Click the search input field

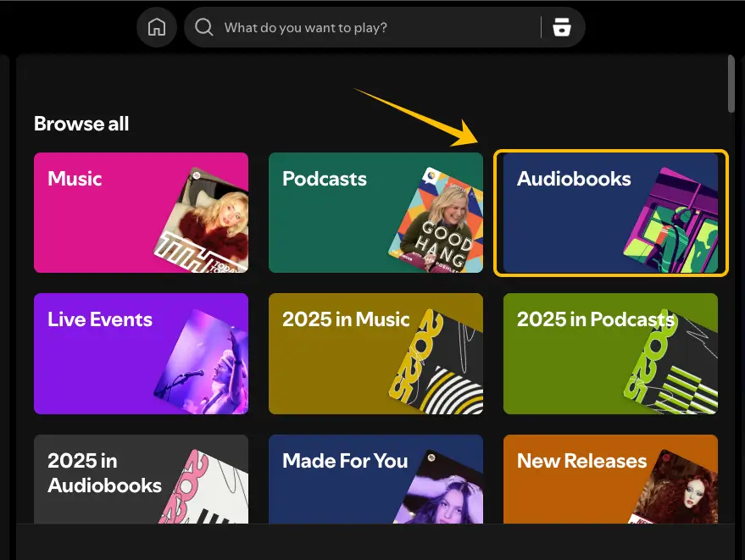click(364, 26)
